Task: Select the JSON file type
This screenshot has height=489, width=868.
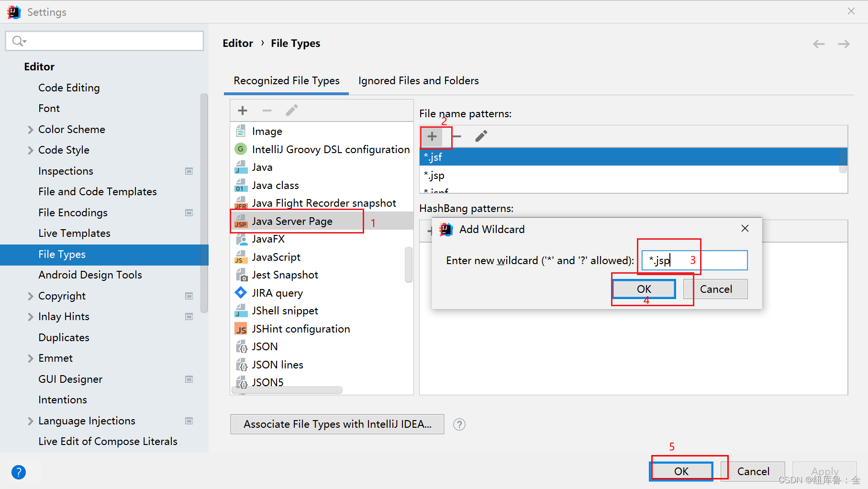Action: point(322,347)
